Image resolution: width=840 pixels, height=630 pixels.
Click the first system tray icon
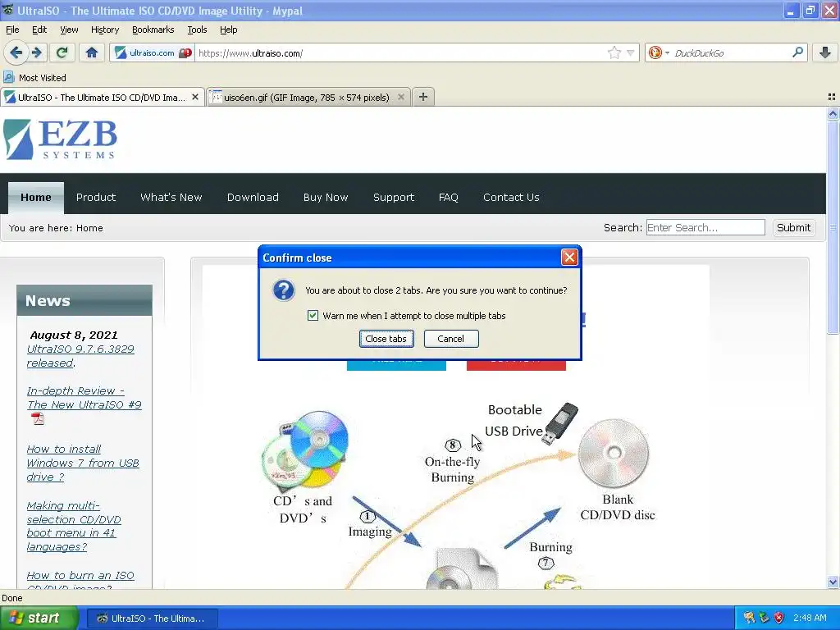(x=748, y=619)
